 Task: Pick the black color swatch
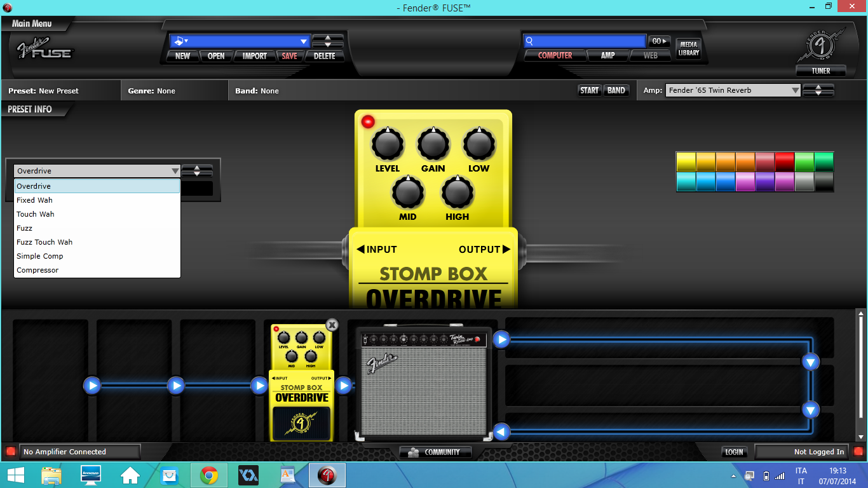click(x=824, y=182)
